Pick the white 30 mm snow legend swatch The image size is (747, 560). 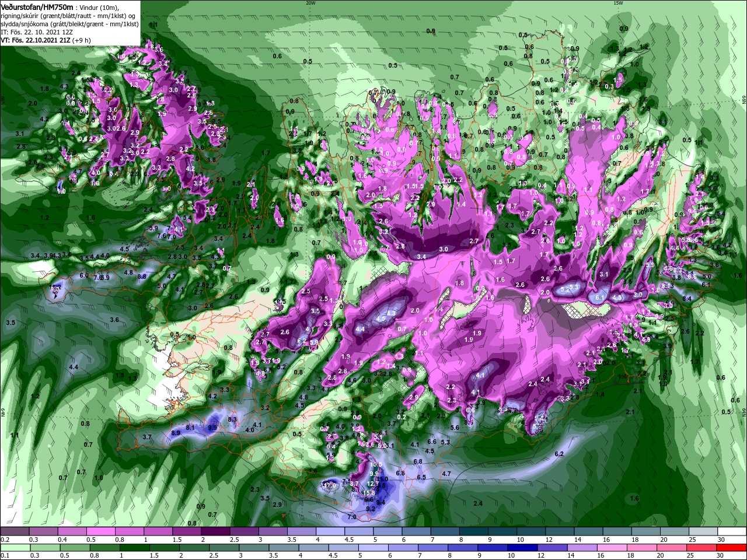coord(732,531)
